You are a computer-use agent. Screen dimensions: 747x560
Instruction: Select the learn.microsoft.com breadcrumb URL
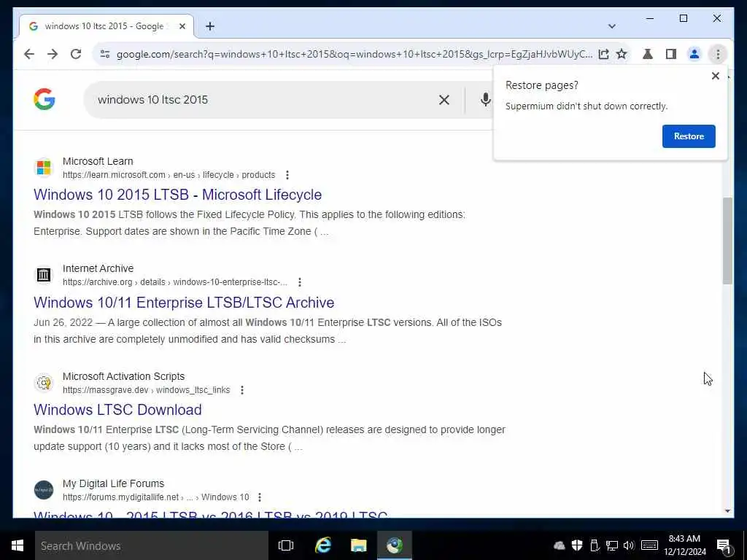coord(169,175)
